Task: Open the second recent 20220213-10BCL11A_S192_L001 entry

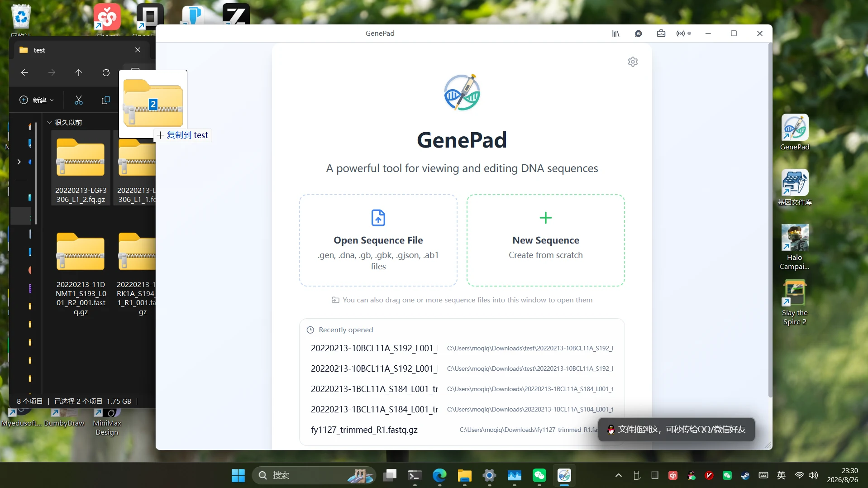Action: coord(462,368)
